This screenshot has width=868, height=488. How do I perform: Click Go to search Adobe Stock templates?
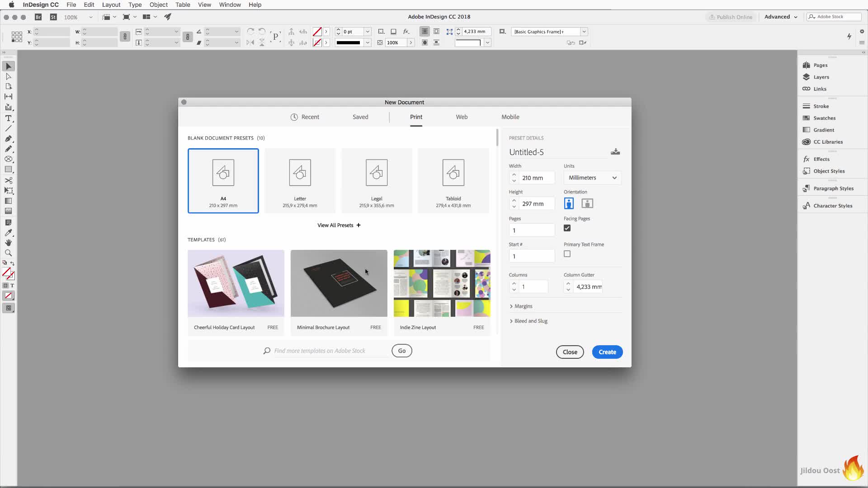[x=401, y=351]
